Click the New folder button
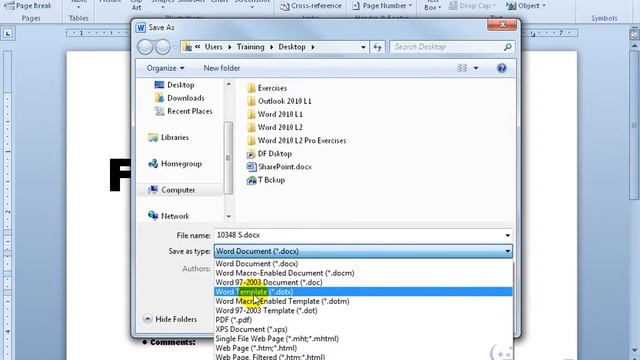Viewport: 640px width, 360px height. point(222,68)
